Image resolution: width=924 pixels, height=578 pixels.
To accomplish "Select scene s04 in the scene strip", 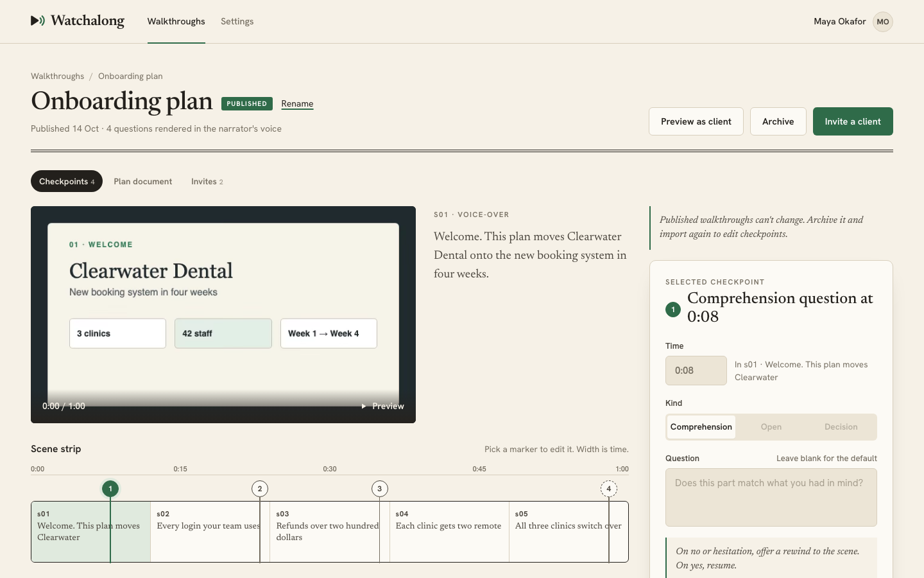I will pyautogui.click(x=449, y=532).
